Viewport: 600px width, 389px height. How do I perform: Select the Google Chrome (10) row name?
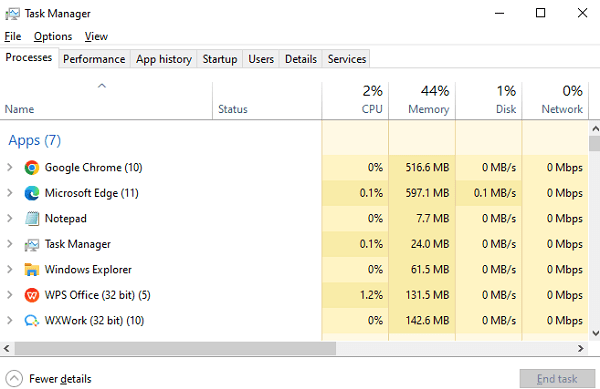pyautogui.click(x=94, y=168)
